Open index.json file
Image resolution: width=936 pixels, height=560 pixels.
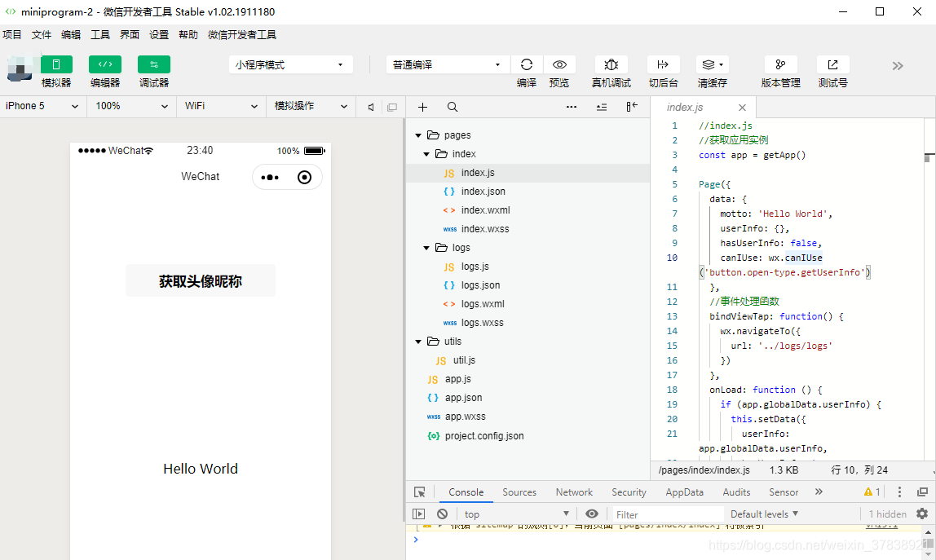[528, 192]
